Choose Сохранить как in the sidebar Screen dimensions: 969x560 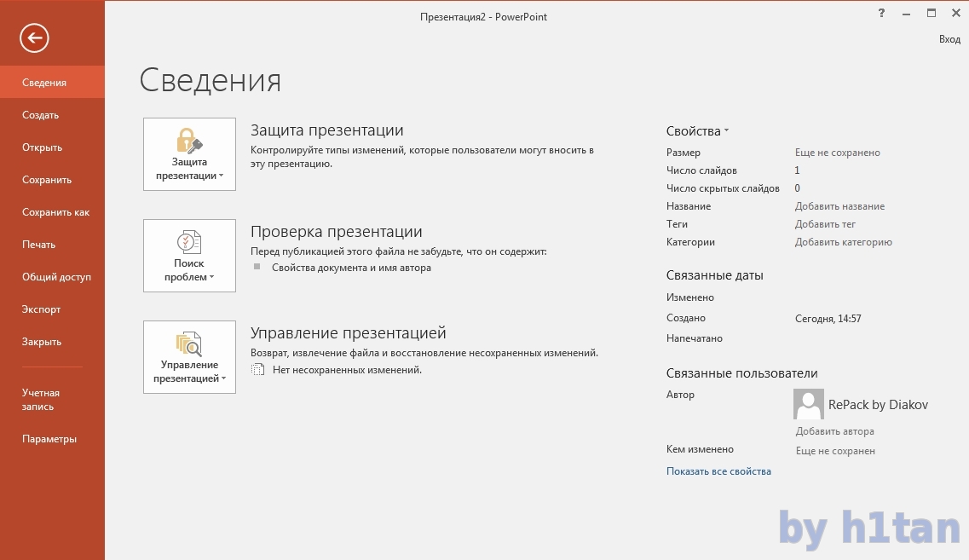53,212
